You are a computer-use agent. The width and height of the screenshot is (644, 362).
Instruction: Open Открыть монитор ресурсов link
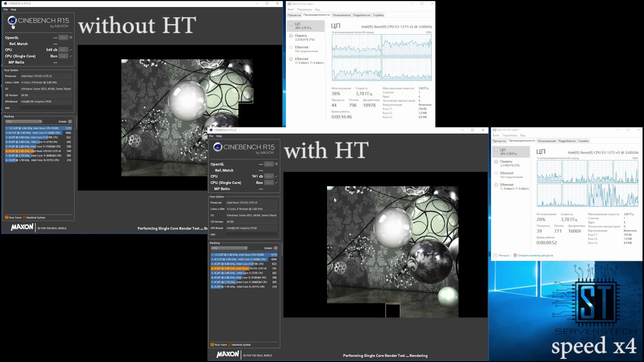tap(535, 255)
